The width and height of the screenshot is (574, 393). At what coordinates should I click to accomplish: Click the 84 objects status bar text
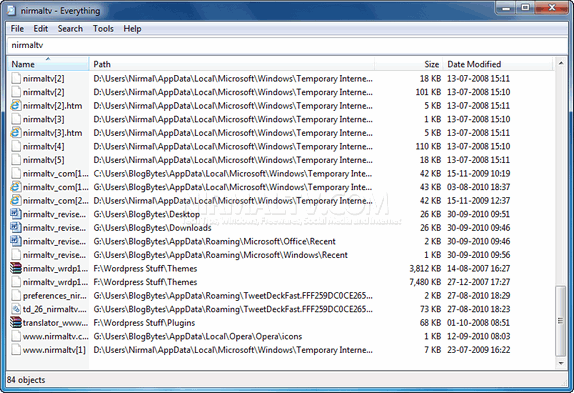26,380
